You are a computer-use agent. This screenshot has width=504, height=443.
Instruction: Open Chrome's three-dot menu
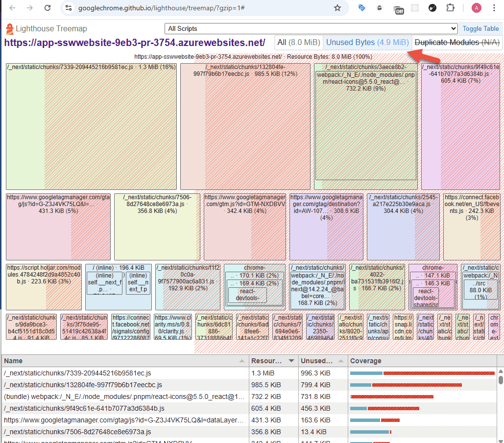point(495,8)
